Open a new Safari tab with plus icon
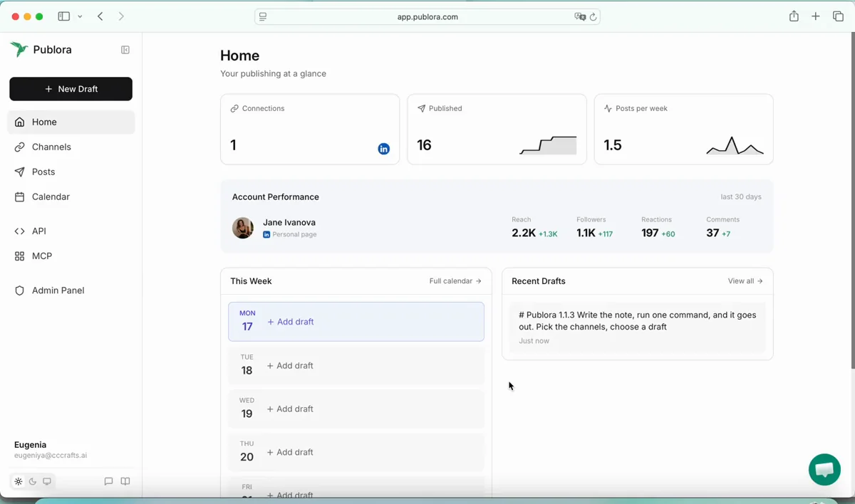 pyautogui.click(x=816, y=16)
